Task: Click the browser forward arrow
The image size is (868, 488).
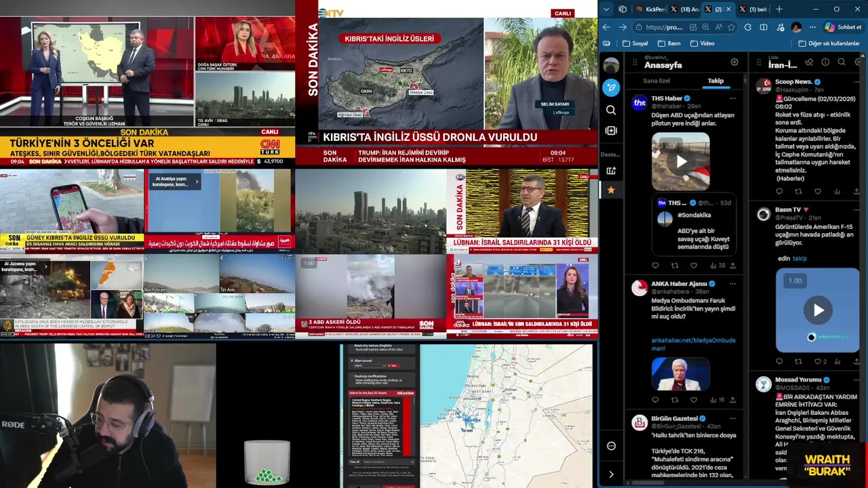Action: (623, 27)
